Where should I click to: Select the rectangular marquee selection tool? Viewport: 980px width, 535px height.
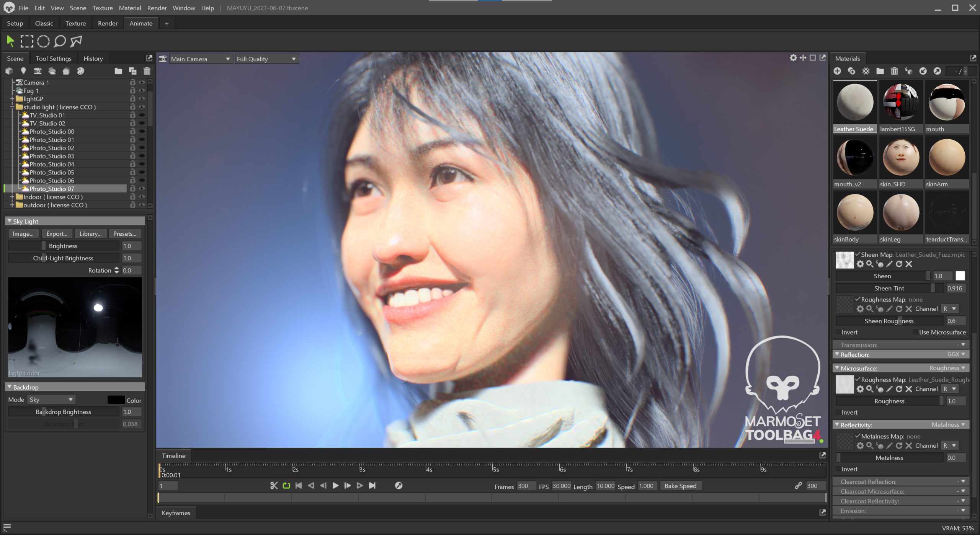[x=27, y=41]
